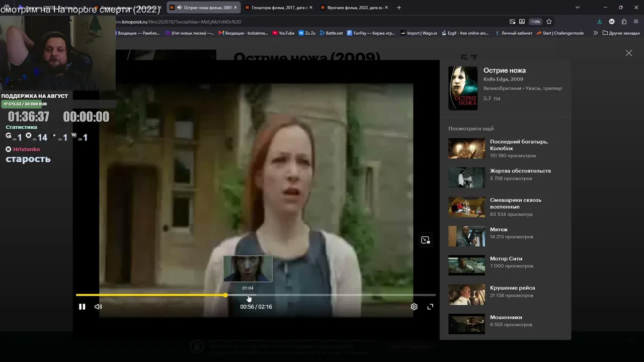The image size is (644, 362).
Task: Bookmark this page with the star icon
Action: (549, 22)
